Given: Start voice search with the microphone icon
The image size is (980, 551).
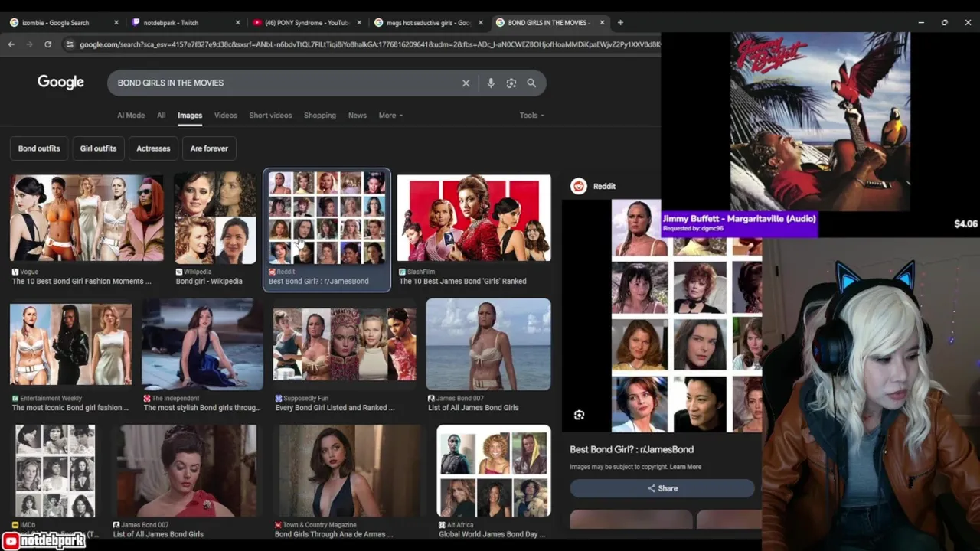Looking at the screenshot, I should (x=491, y=83).
